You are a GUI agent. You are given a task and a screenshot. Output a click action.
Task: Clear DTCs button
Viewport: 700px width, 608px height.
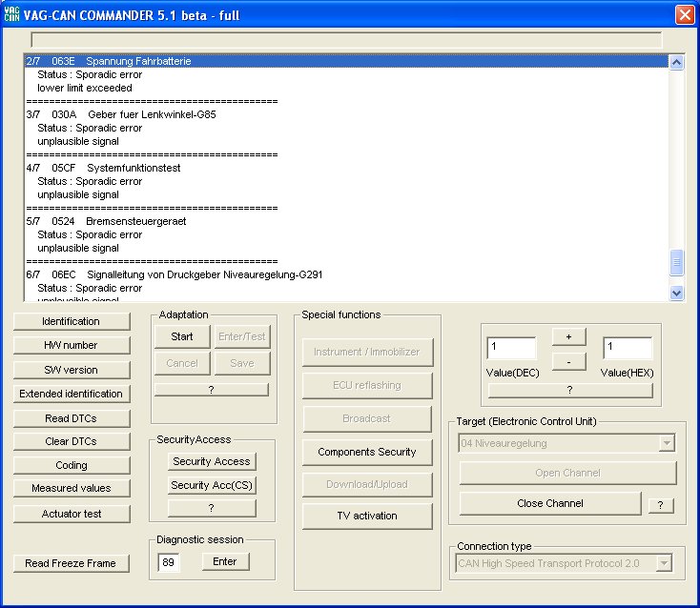click(x=72, y=441)
